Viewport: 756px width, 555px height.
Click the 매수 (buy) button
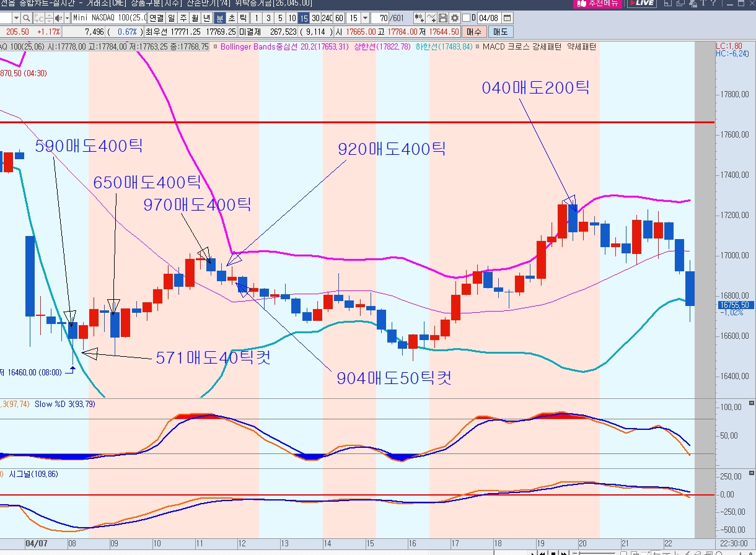475,32
